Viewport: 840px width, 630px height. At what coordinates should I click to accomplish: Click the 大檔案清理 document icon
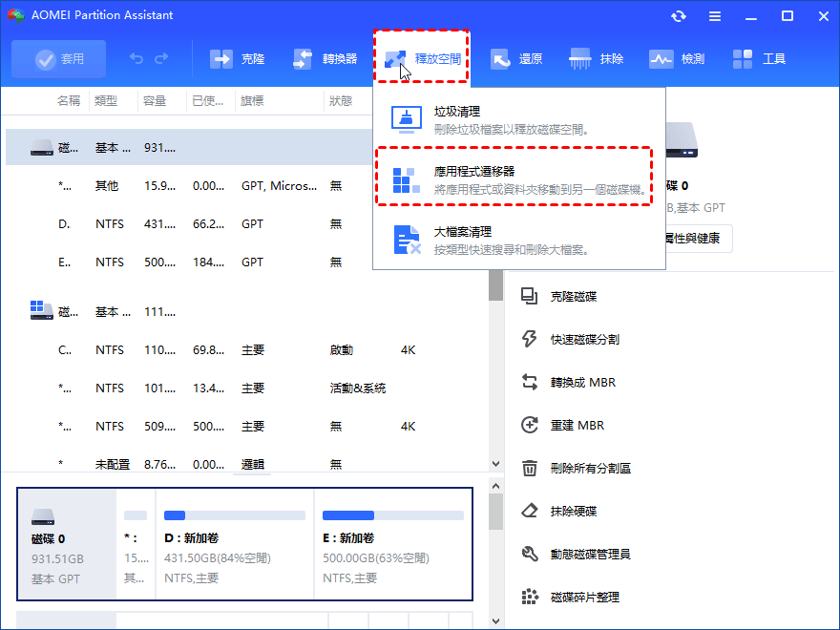click(x=408, y=240)
